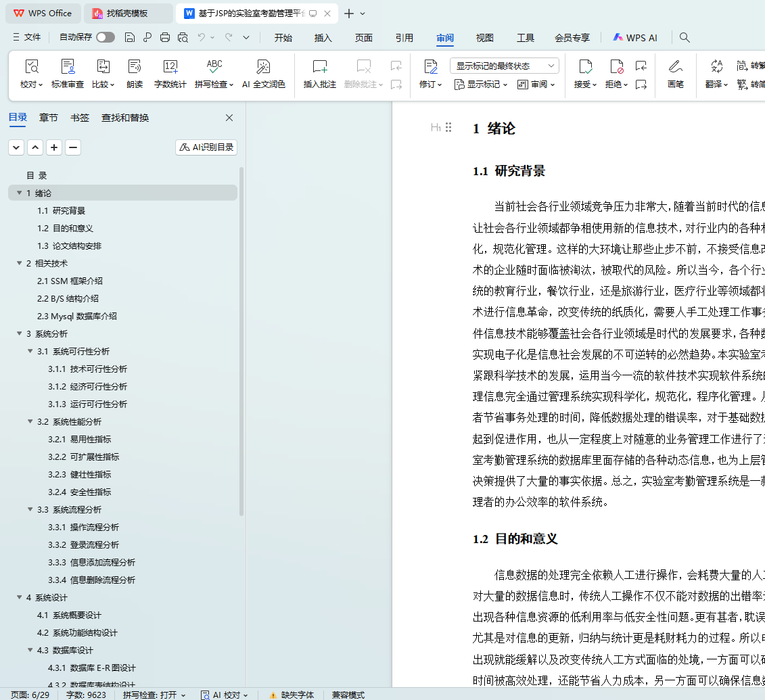Open AI 校对 status bar dropdown
This screenshot has width=765, height=700.
click(225, 695)
